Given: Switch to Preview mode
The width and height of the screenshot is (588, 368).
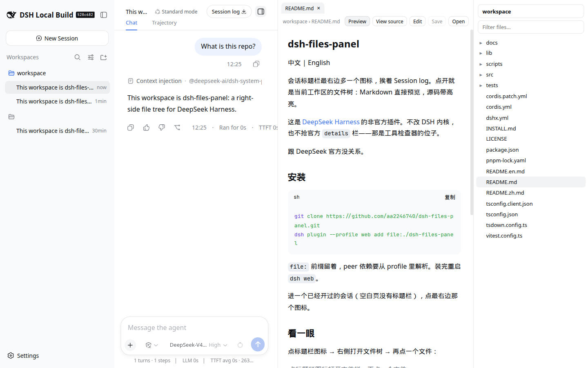Looking at the screenshot, I should click(357, 21).
